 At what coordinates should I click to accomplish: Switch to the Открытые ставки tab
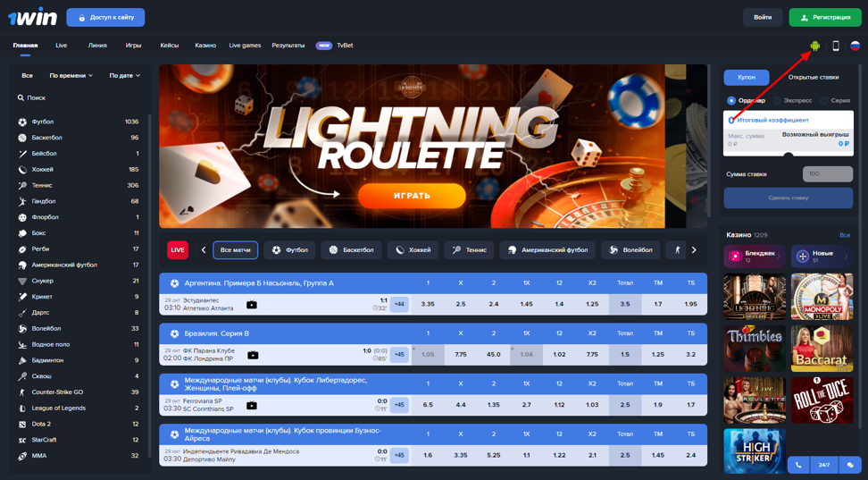click(x=814, y=78)
